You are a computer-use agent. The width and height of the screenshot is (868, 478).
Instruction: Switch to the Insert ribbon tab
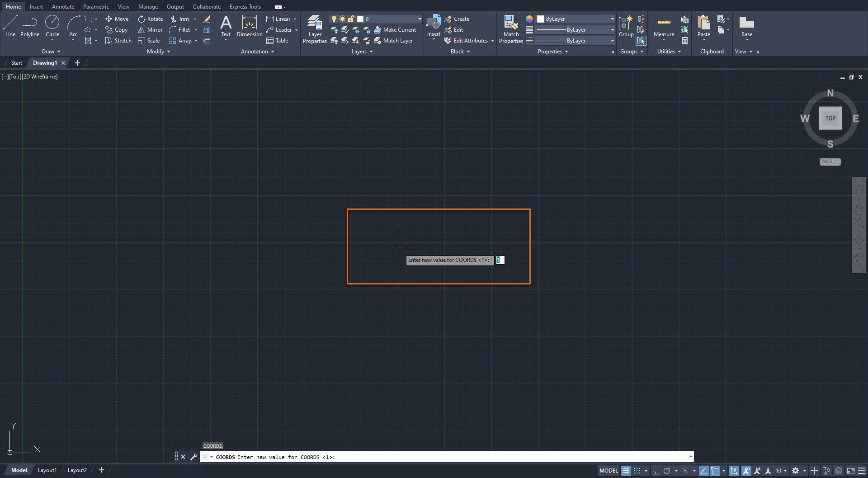pos(36,7)
